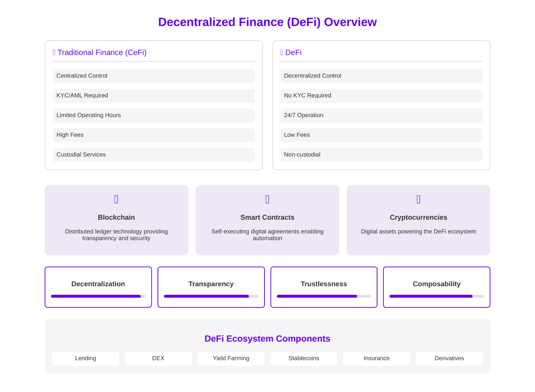
Task: Click the Cryptocurrencies card title
Action: pyautogui.click(x=418, y=217)
